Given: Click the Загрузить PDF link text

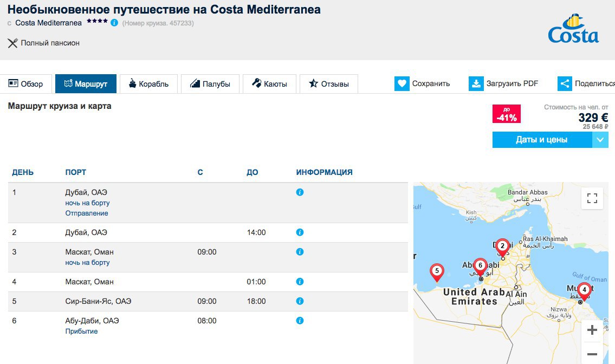Looking at the screenshot, I should pos(512,83).
